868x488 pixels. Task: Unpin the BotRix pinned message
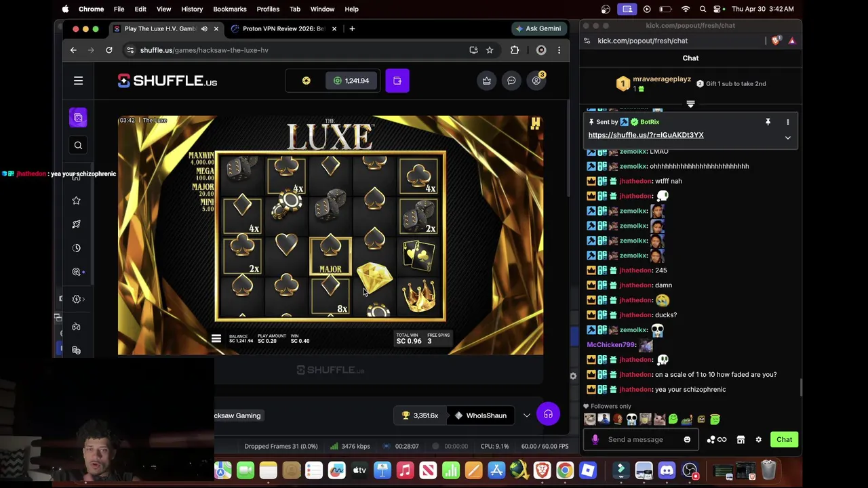pos(768,122)
